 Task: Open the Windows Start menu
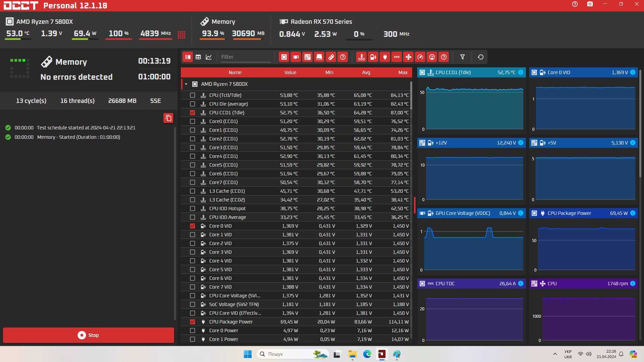248,354
